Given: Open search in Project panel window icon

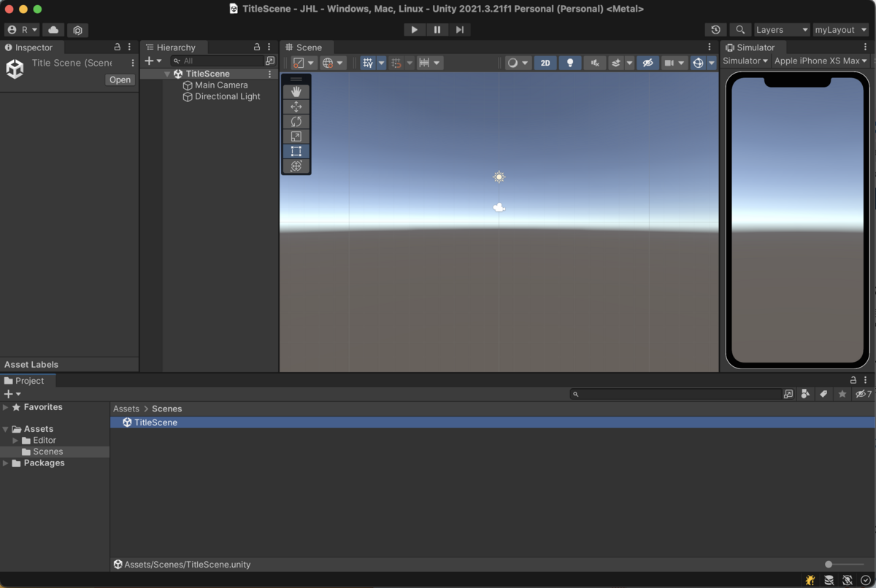Looking at the screenshot, I should [788, 394].
